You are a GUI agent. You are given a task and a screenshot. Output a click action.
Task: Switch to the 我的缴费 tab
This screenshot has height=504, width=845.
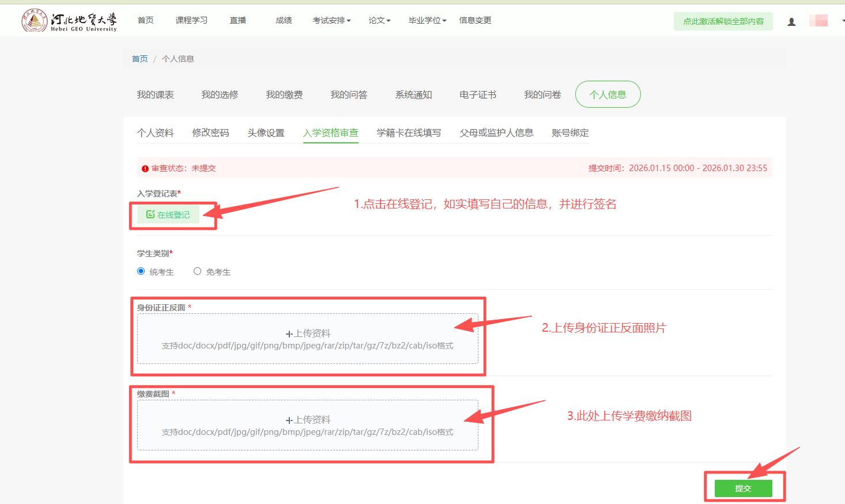pyautogui.click(x=284, y=94)
